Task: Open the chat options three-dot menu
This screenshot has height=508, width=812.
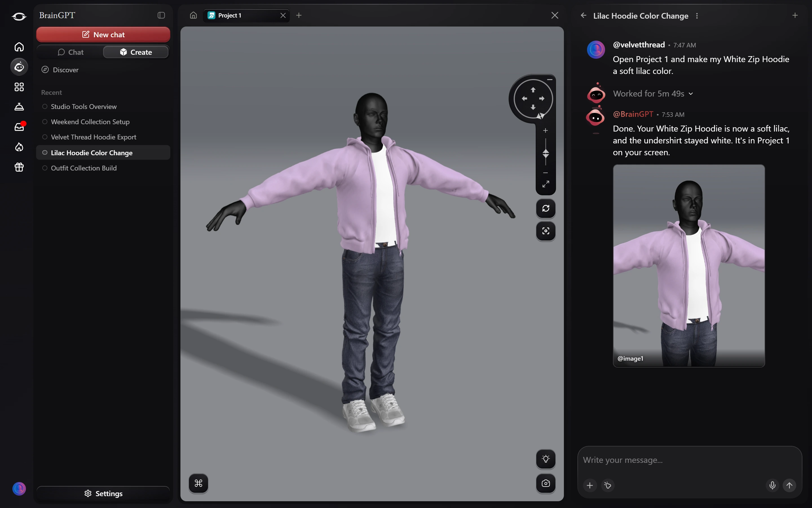Action: (697, 16)
